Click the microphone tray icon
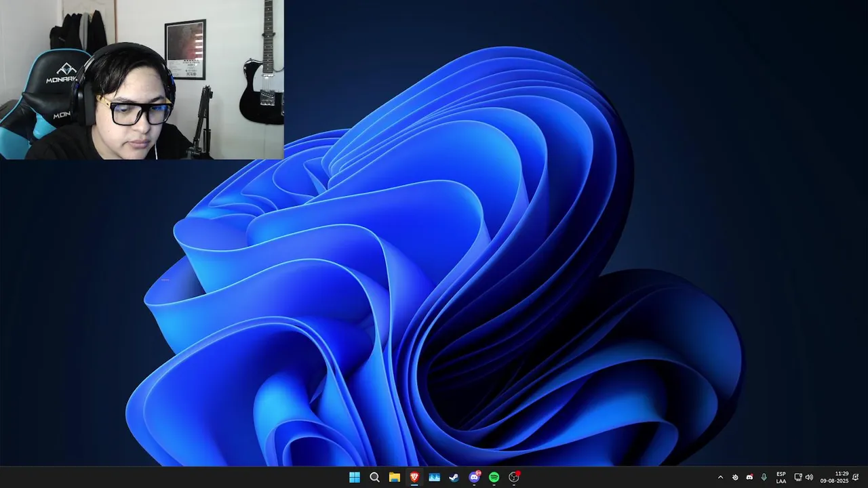 click(x=764, y=477)
